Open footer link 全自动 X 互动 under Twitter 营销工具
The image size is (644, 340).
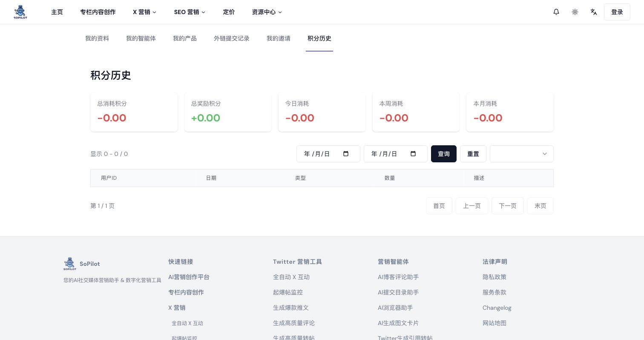tap(291, 277)
